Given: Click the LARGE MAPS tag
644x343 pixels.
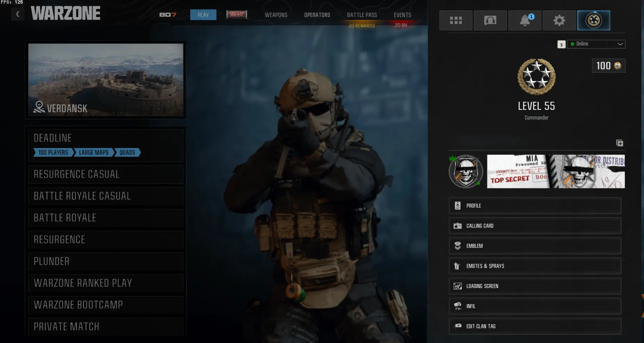Looking at the screenshot, I should 94,153.
